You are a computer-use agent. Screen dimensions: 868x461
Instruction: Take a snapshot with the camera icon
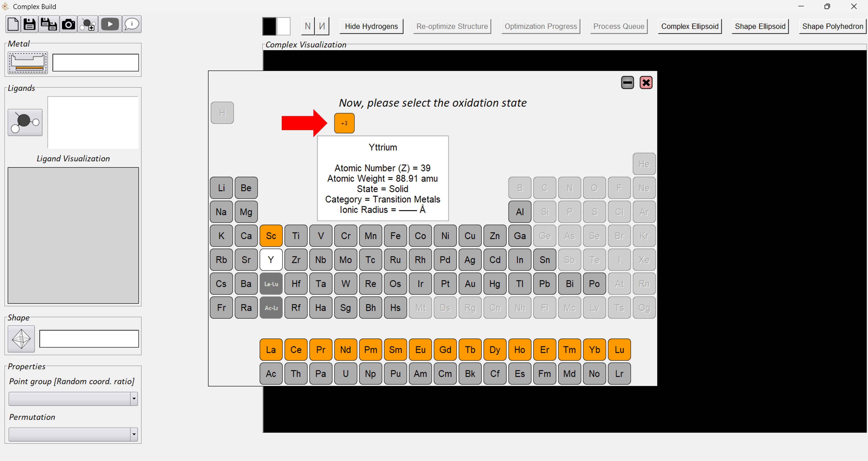(x=68, y=24)
